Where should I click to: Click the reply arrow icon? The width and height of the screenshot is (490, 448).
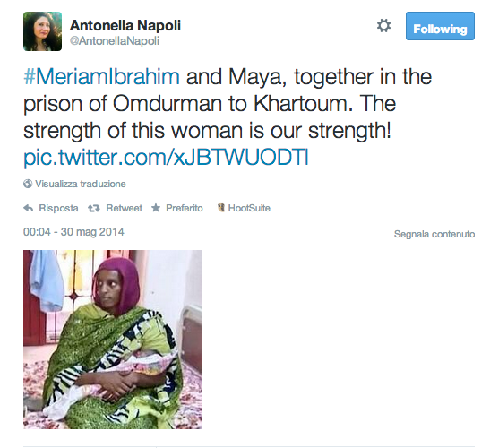pos(29,208)
